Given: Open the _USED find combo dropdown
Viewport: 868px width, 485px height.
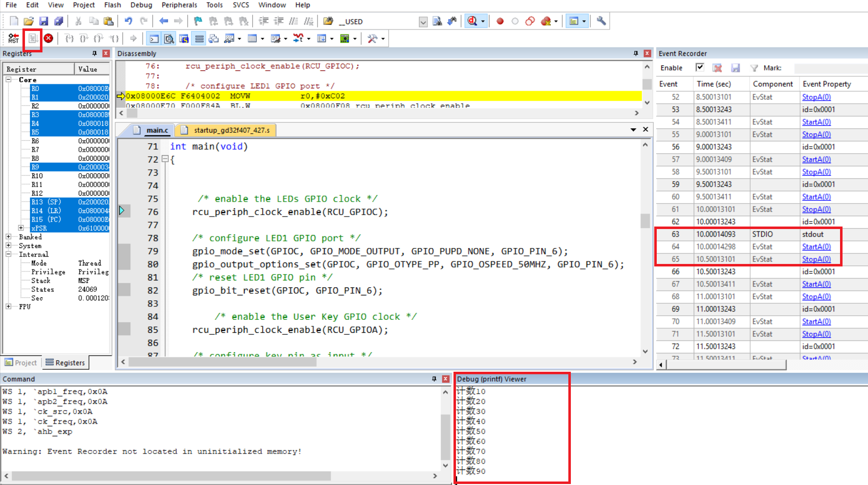Looking at the screenshot, I should 423,21.
